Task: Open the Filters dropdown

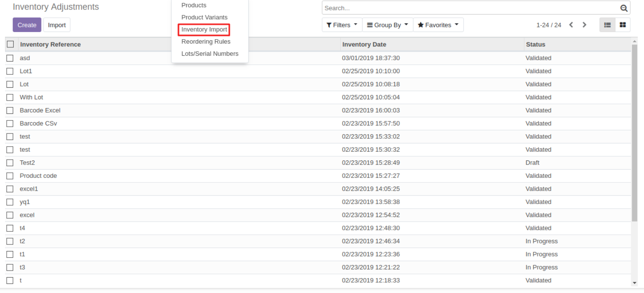Action: point(342,25)
